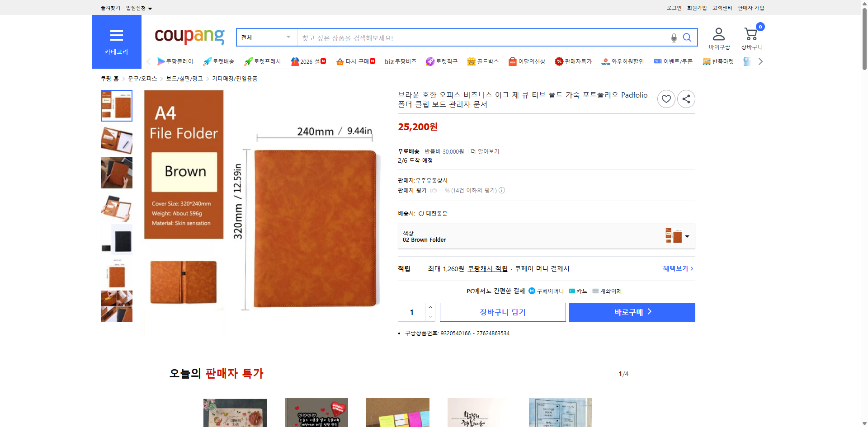Click the left arrow on the category navigation bar
The image size is (868, 427).
coord(148,61)
